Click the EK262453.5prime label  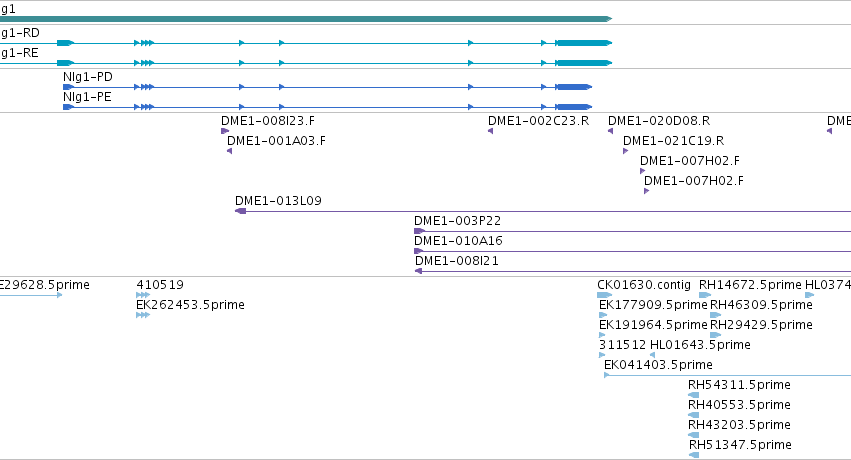190,305
